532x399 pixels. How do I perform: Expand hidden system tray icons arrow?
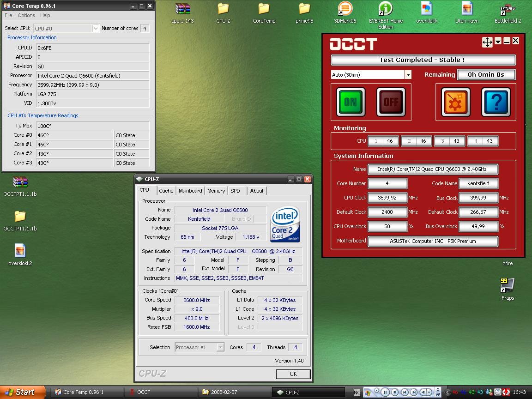[447, 392]
